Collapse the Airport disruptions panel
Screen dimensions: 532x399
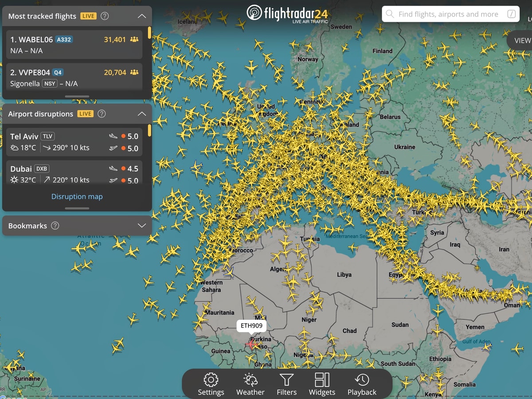pos(142,114)
